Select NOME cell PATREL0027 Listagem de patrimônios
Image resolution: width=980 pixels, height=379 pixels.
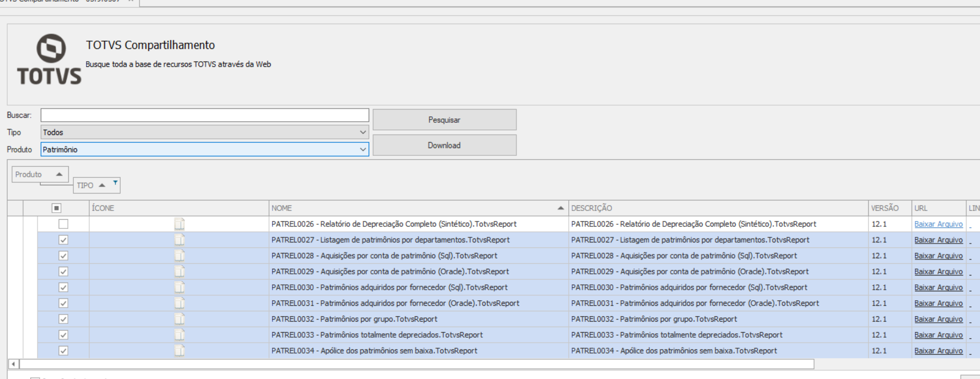[x=418, y=240]
